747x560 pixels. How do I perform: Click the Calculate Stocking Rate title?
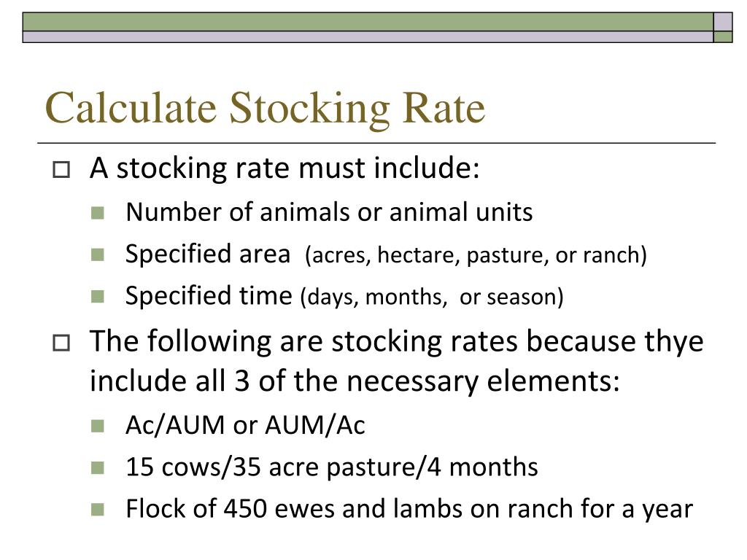[265, 109]
